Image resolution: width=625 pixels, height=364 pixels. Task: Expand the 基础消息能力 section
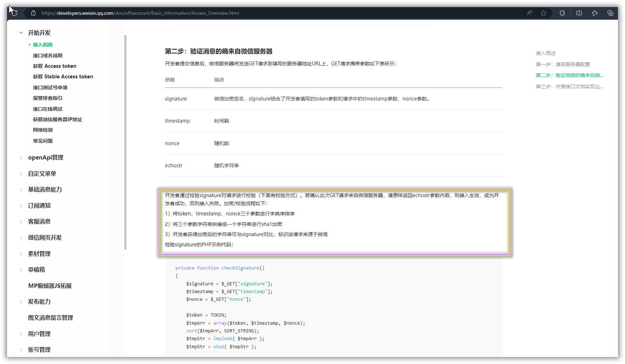(21, 189)
